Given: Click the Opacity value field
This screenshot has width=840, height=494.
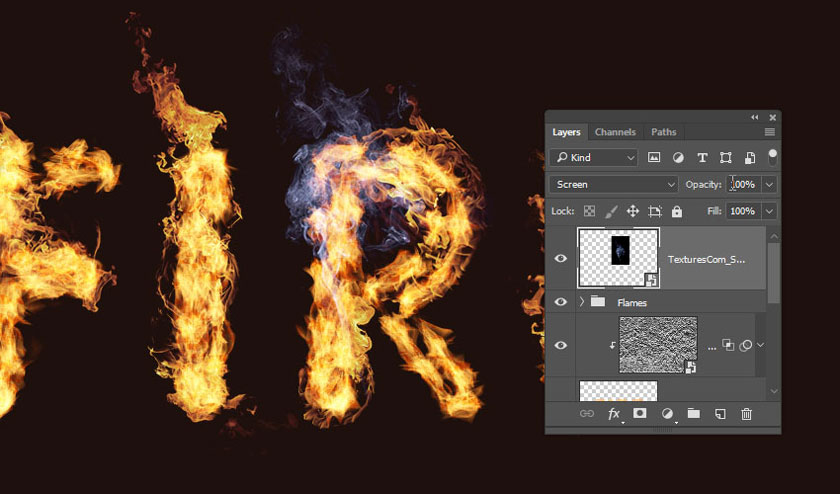Looking at the screenshot, I should [x=744, y=184].
